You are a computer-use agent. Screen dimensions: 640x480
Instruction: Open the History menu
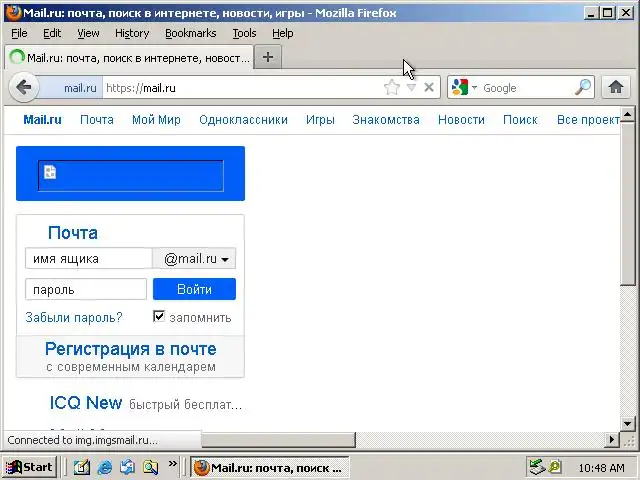coord(132,33)
